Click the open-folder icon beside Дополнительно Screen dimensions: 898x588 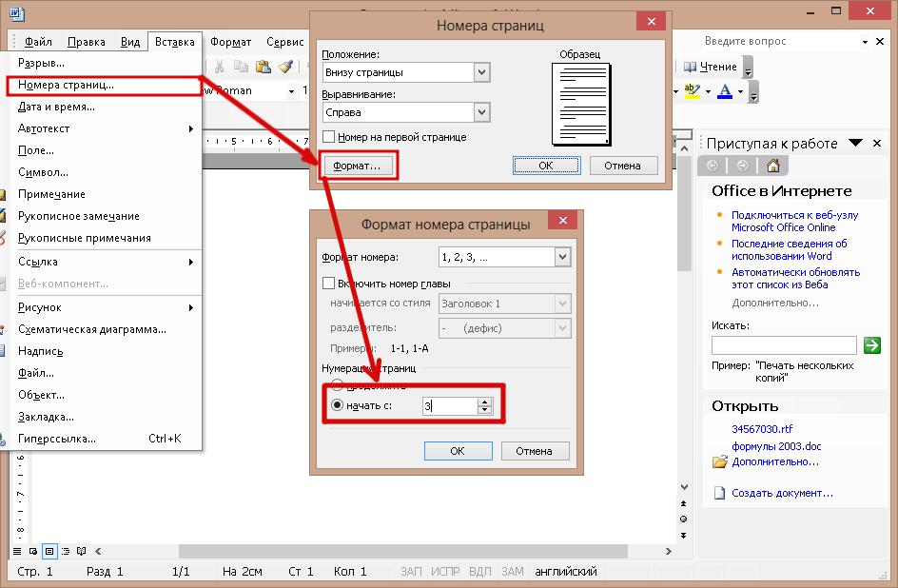pos(719,461)
